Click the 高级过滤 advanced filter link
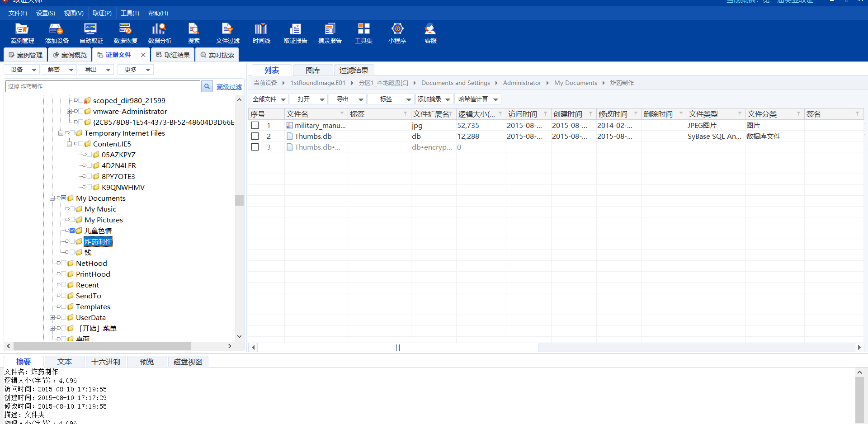This screenshot has width=868, height=424. (229, 87)
